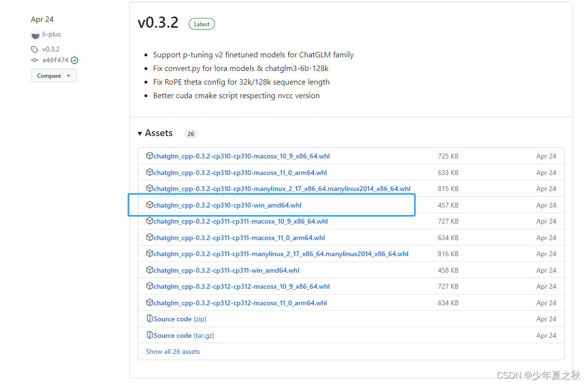The image size is (588, 385).
Task: Collapse the Assets section
Action: [x=140, y=133]
